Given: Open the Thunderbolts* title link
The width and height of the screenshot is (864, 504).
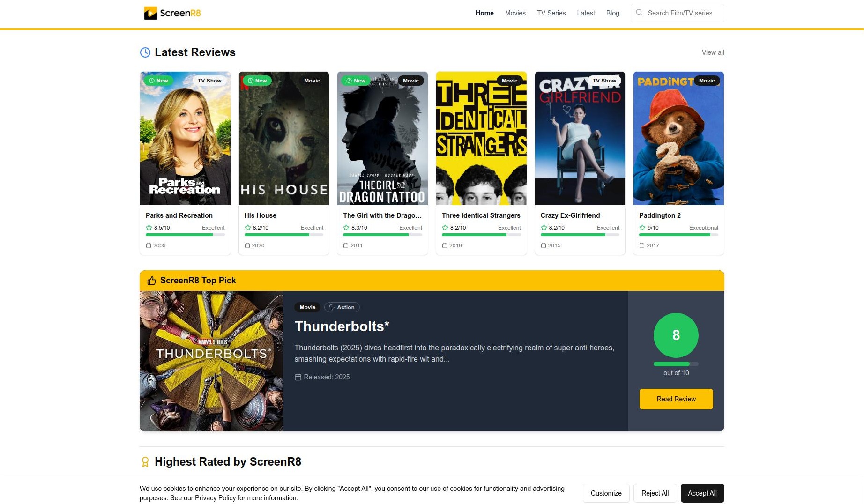Looking at the screenshot, I should pos(342,326).
